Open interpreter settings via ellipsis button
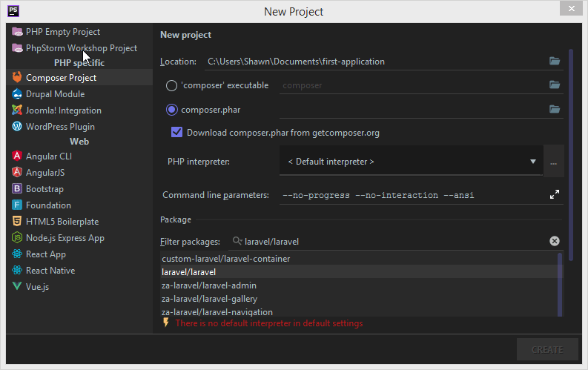This screenshot has height=370, width=588. (553, 163)
